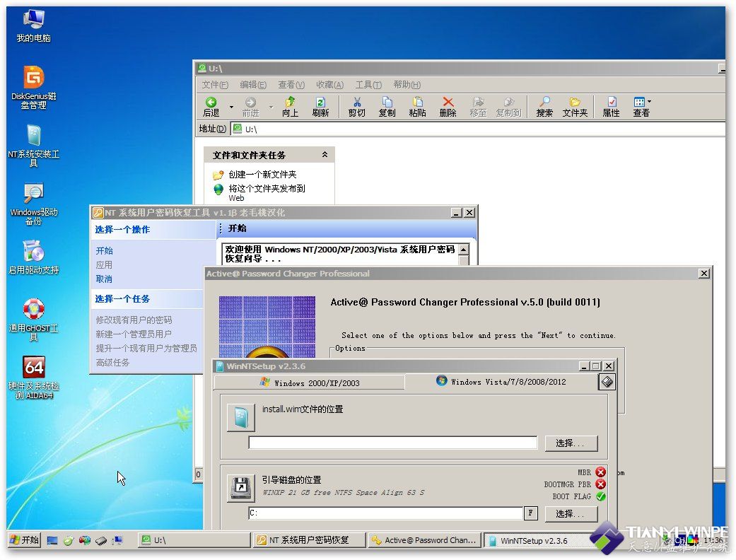This screenshot has width=736, height=560.
Task: Open the dropdown arrow next to 前进
Action: tap(271, 107)
